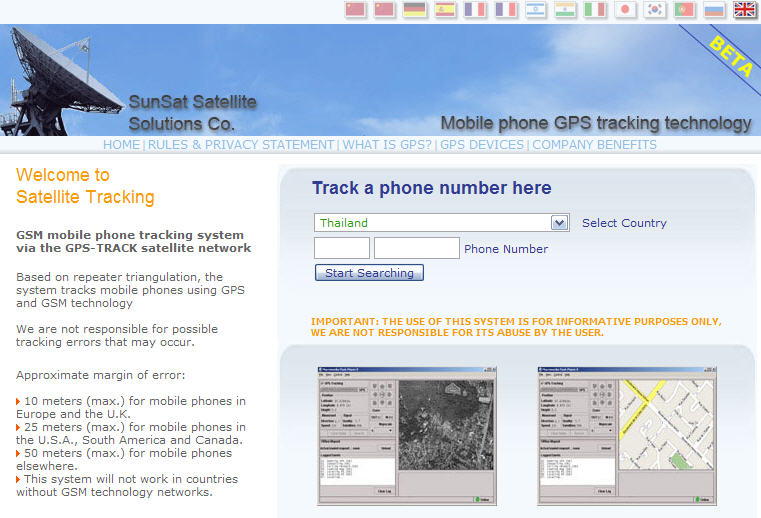
Task: Open the GPS DEVICES page
Action: (x=482, y=145)
